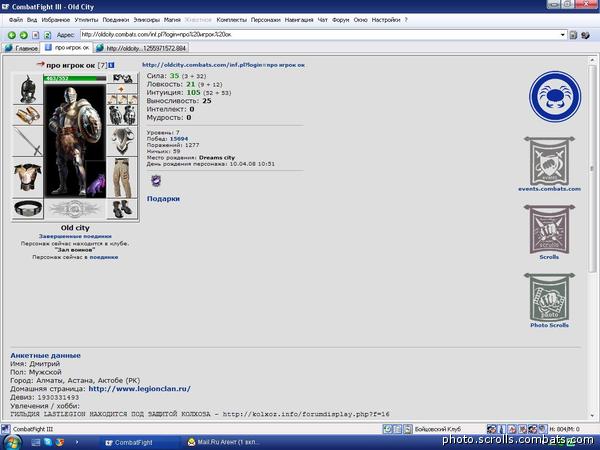This screenshot has height=450, width=600.
Task: Stop page loading in the address toolbar
Action: point(36,35)
